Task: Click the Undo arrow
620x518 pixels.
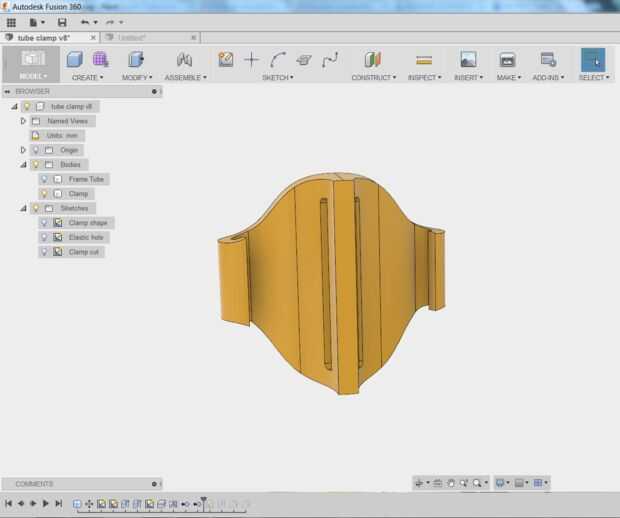Action: 85,22
